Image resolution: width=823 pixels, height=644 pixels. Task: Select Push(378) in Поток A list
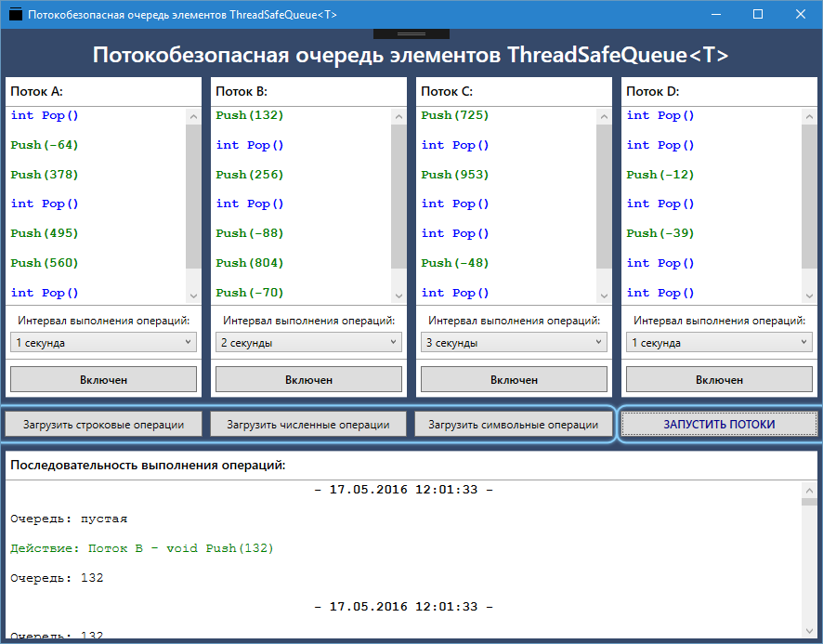tap(45, 174)
